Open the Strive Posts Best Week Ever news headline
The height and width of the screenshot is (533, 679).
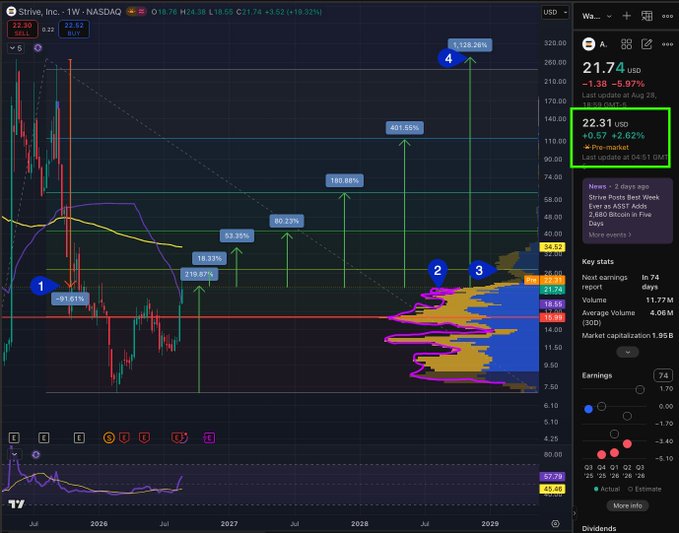pos(624,210)
